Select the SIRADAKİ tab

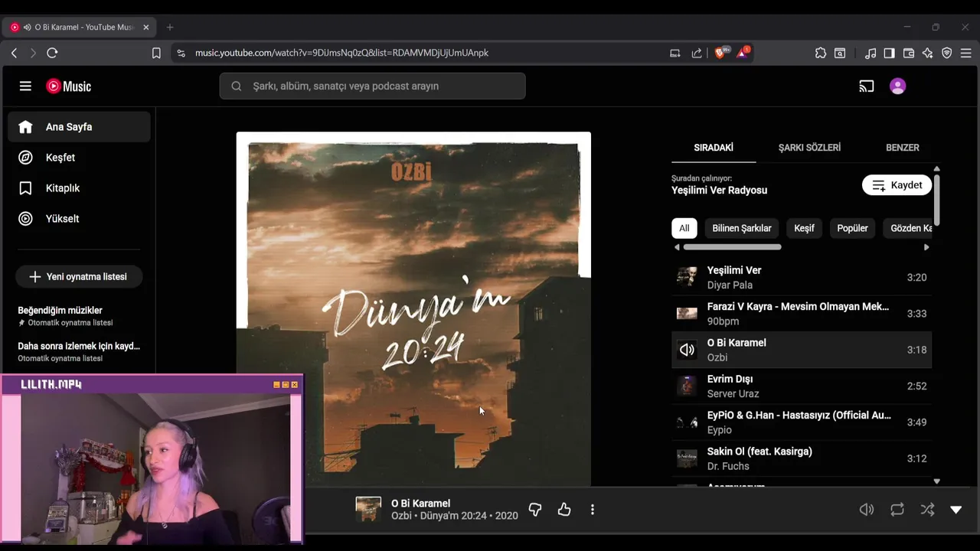(714, 148)
